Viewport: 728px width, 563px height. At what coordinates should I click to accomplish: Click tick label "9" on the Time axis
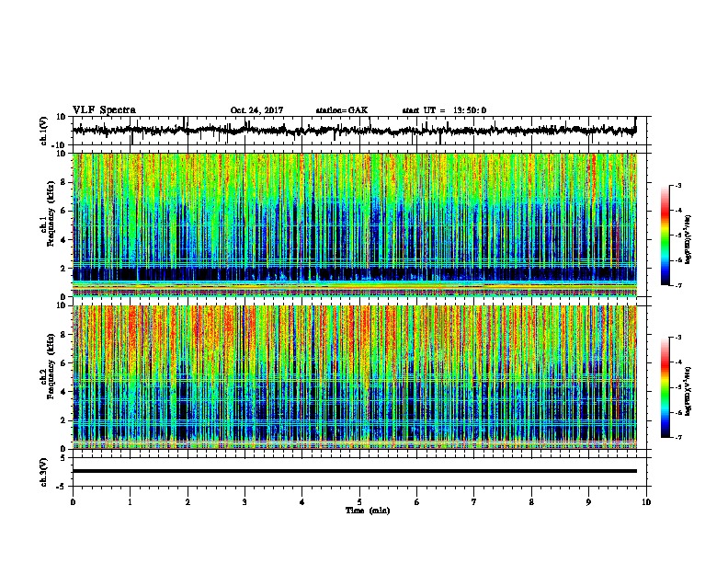tap(588, 502)
